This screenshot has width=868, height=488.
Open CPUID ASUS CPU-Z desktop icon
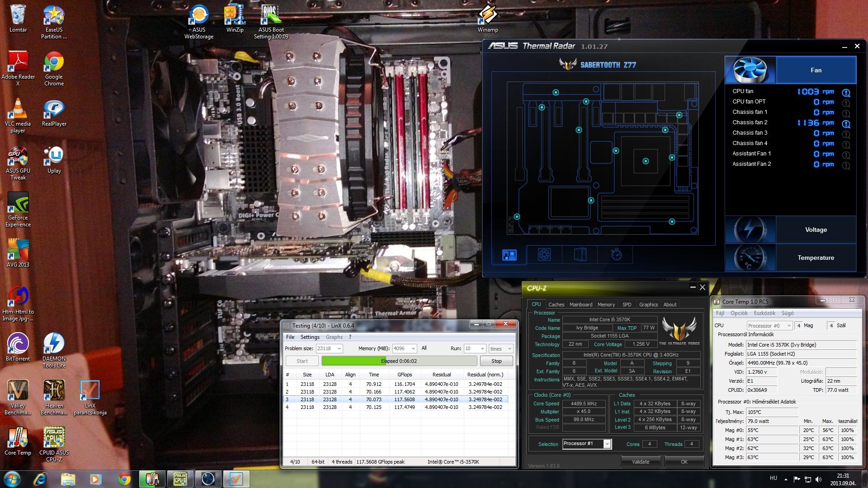[54, 445]
